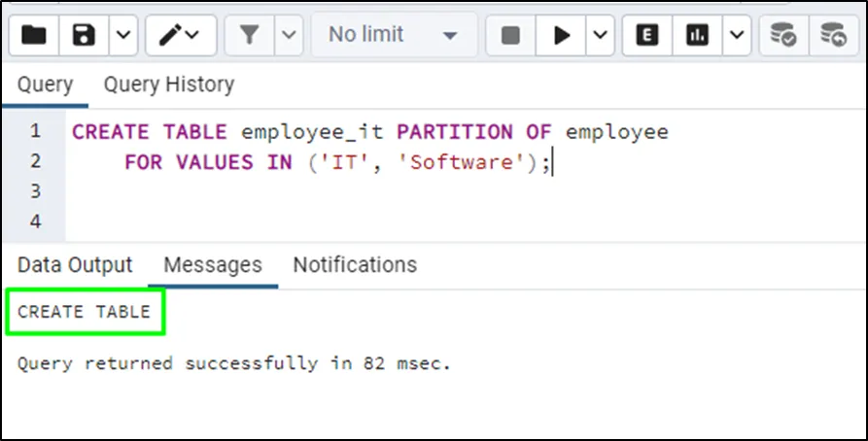Screen dimensions: 868x441
Task: Stop the running query with the square icon
Action: pyautogui.click(x=510, y=35)
